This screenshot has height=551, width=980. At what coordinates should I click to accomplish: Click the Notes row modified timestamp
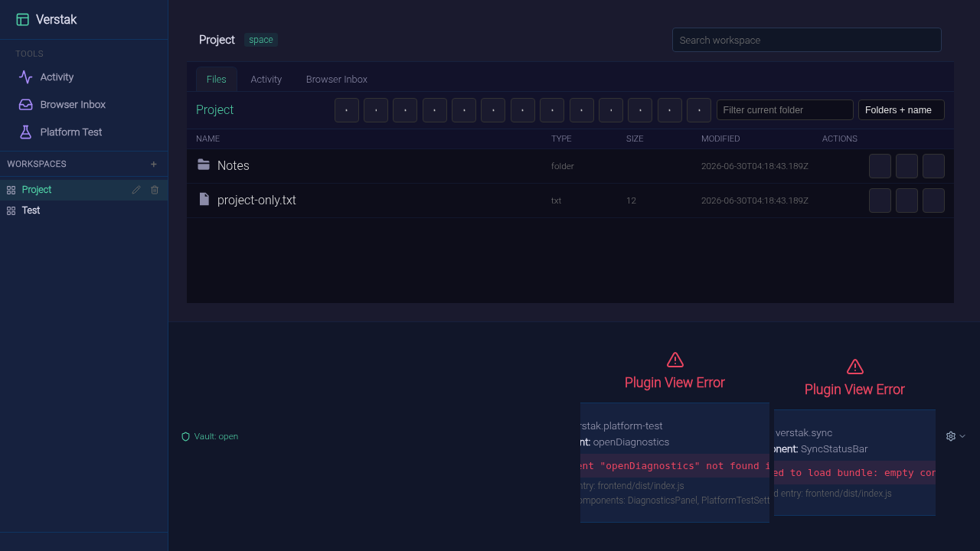[755, 166]
